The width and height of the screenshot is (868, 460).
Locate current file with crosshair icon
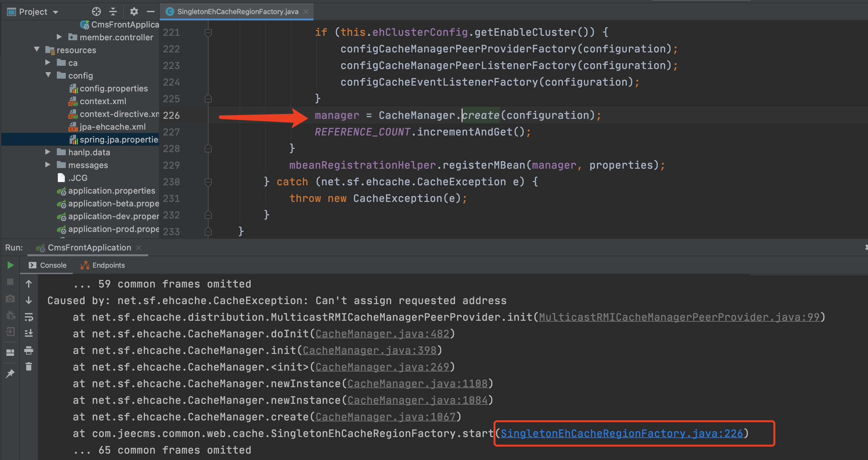coord(96,12)
